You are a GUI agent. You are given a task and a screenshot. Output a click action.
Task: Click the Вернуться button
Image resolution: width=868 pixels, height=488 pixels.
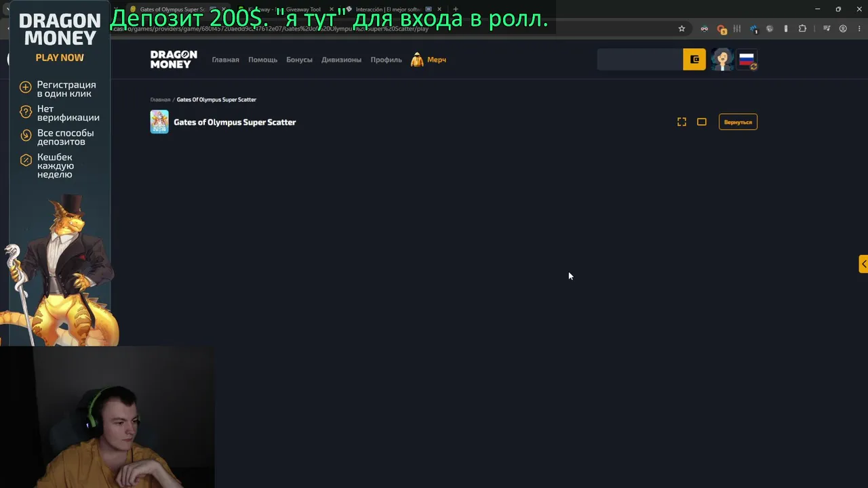point(738,122)
